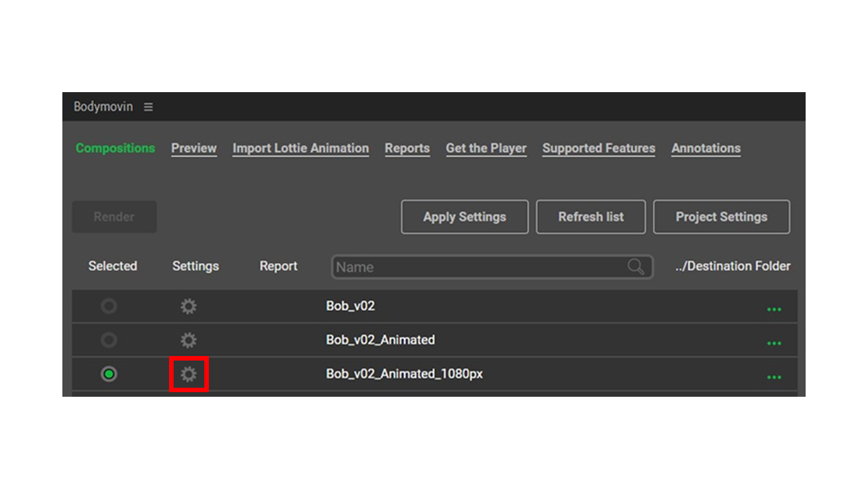Click the Report column header
The width and height of the screenshot is (868, 488).
point(278,266)
